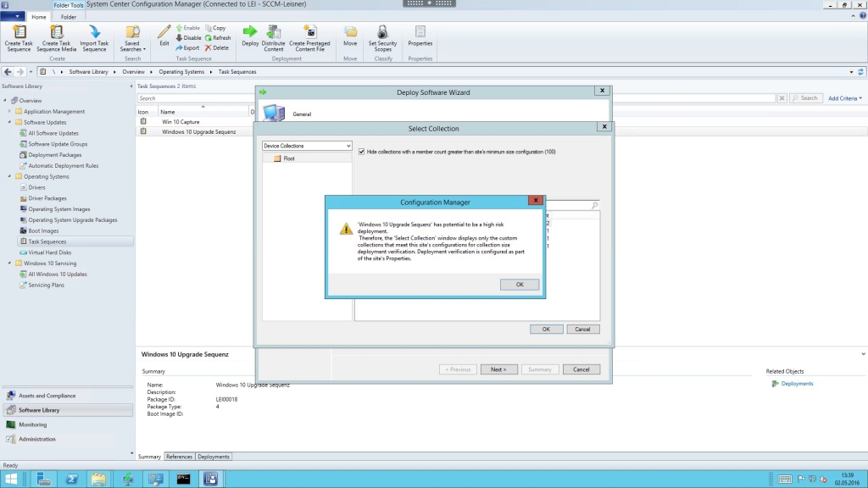Viewport: 868px width, 488px height.
Task: Click the Create Task Sequence ribbon icon
Action: [19, 38]
